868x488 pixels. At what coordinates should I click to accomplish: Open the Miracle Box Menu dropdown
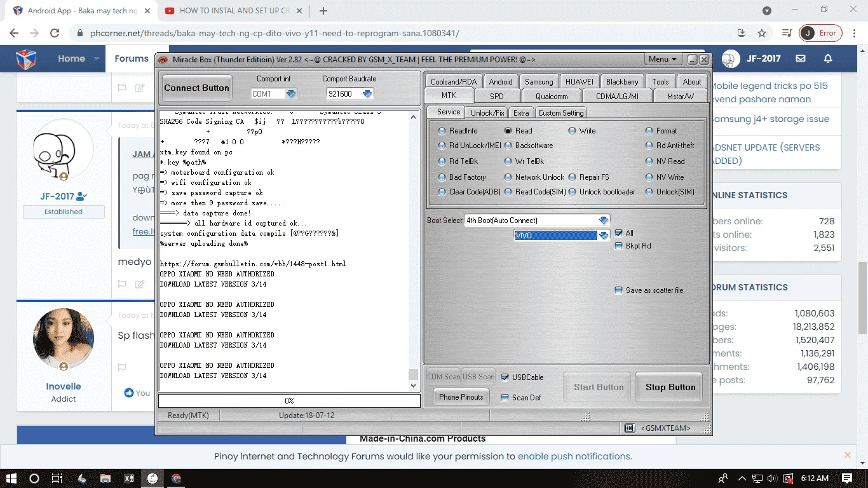click(663, 59)
